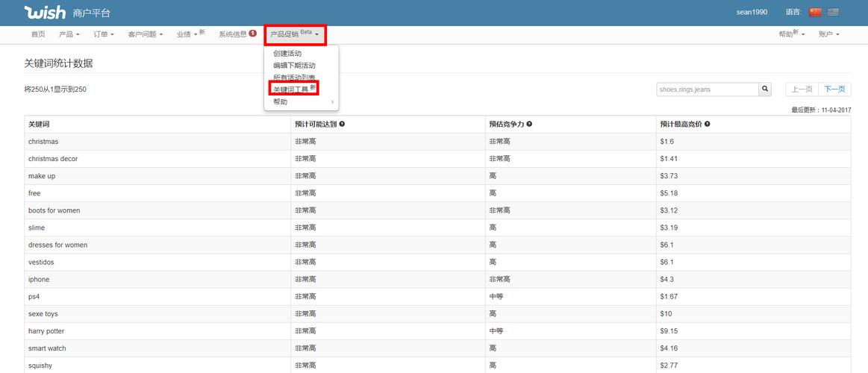Open the 首页 home menu item

click(x=38, y=34)
